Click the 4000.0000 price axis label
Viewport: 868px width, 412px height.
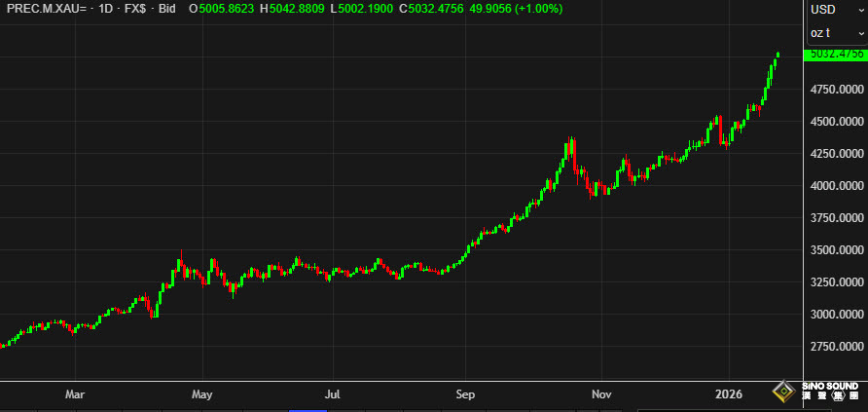[x=836, y=186]
